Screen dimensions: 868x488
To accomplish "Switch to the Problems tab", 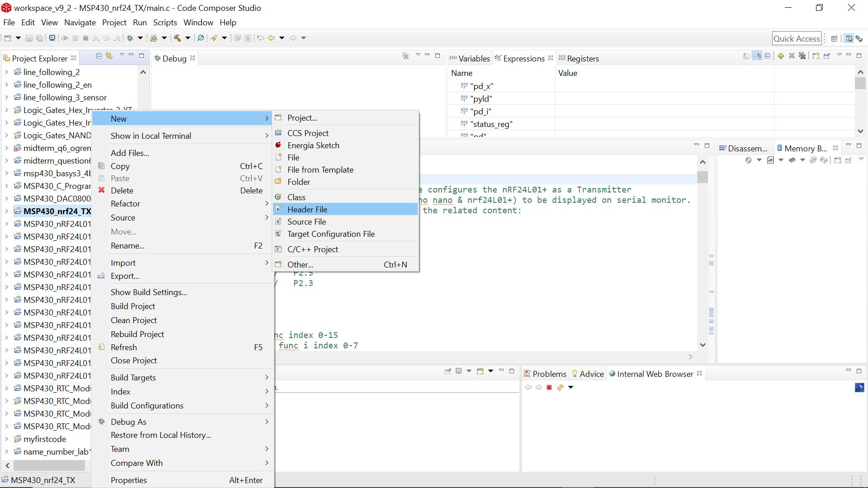I will coord(545,374).
